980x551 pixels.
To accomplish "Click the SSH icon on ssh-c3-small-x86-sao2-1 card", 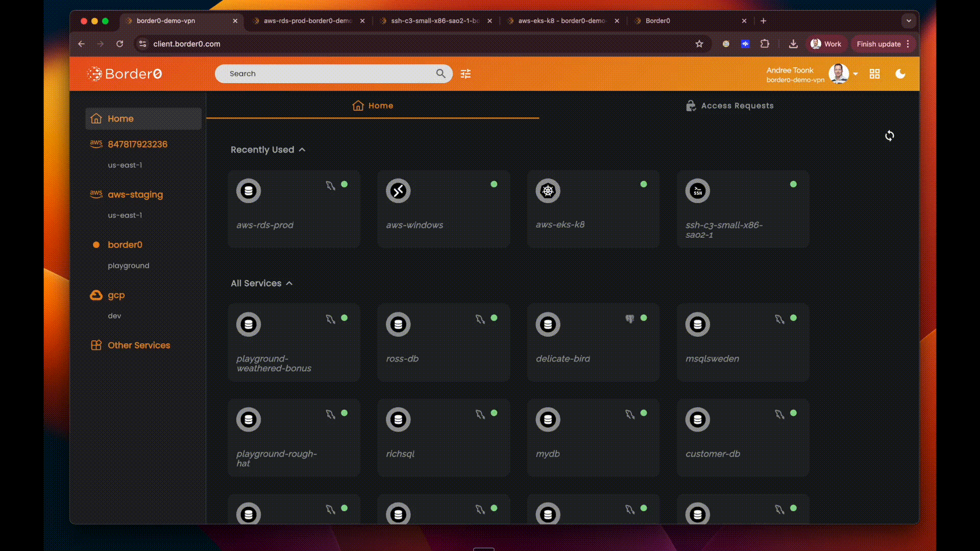I will point(697,191).
